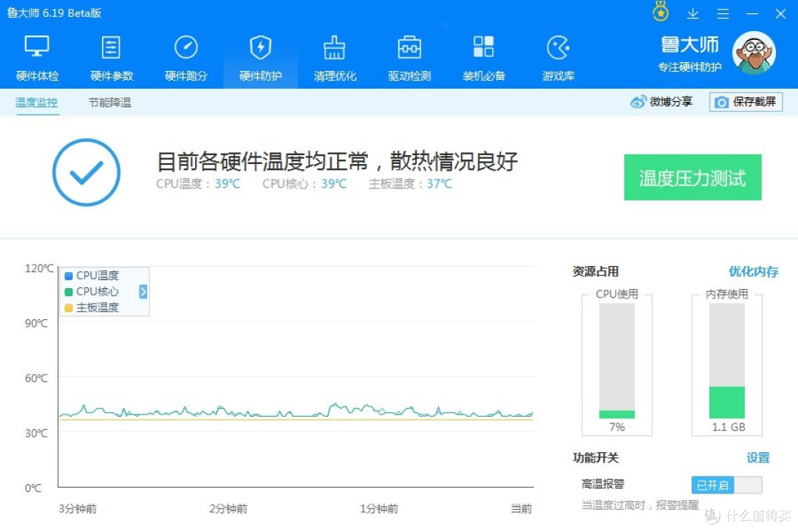Click the large blue checkmark status icon
The width and height of the screenshot is (798, 532).
point(86,172)
